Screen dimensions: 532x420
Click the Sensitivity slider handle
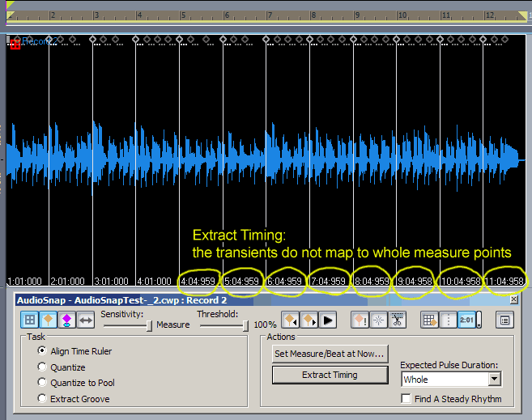tap(149, 325)
